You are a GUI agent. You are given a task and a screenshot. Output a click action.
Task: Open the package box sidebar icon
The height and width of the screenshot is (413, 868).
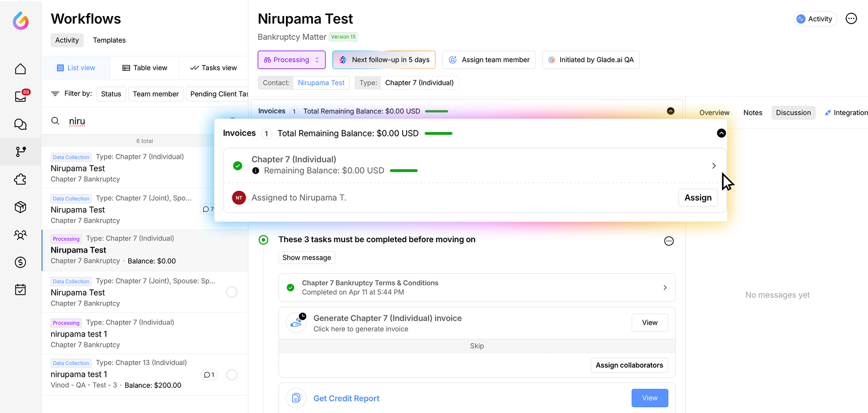point(20,207)
